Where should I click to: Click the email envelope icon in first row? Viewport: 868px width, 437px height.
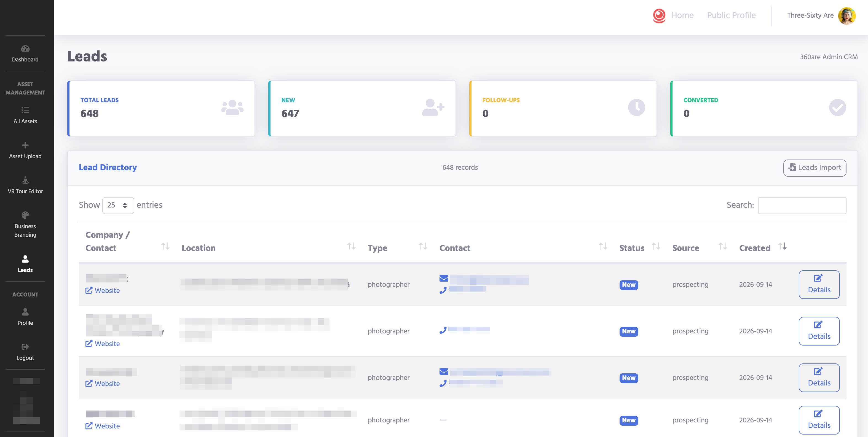pos(444,278)
